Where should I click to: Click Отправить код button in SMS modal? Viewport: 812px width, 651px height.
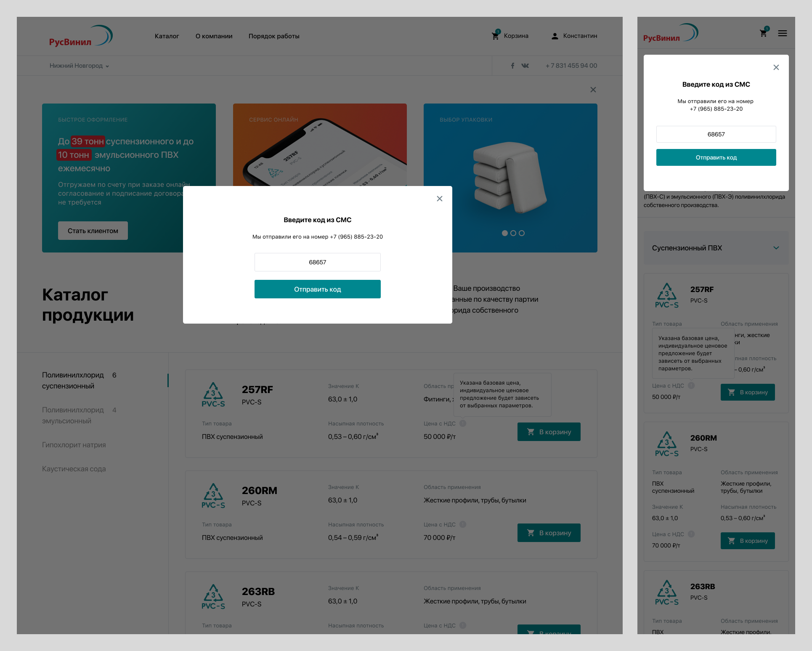[x=317, y=289]
